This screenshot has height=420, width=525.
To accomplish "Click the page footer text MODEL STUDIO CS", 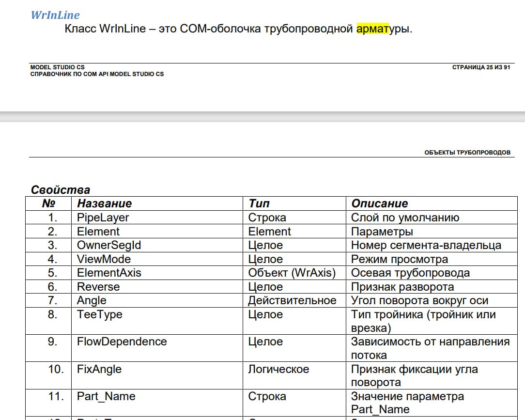I will click(x=57, y=67).
